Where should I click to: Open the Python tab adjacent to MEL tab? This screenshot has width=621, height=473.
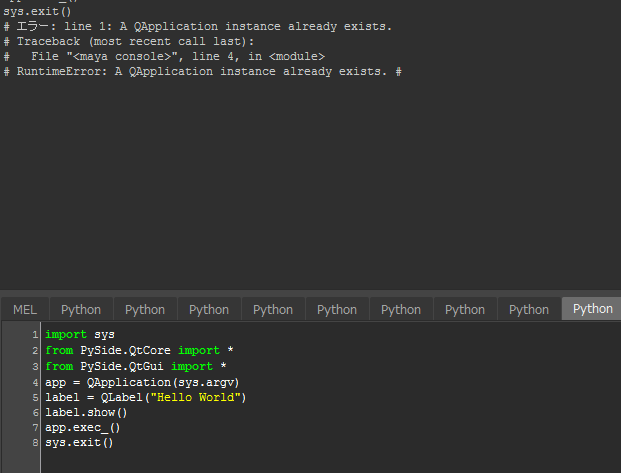81,309
